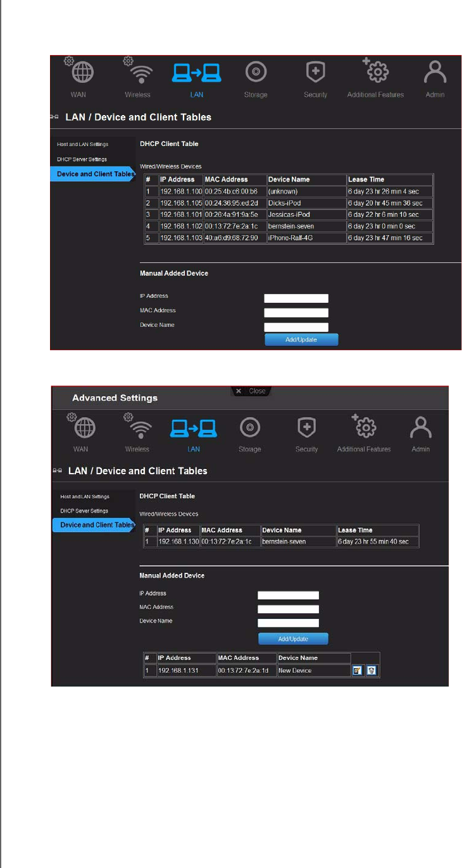462x868 pixels.
Task: Open Security shield icon in upper screenshot
Action: tap(315, 71)
